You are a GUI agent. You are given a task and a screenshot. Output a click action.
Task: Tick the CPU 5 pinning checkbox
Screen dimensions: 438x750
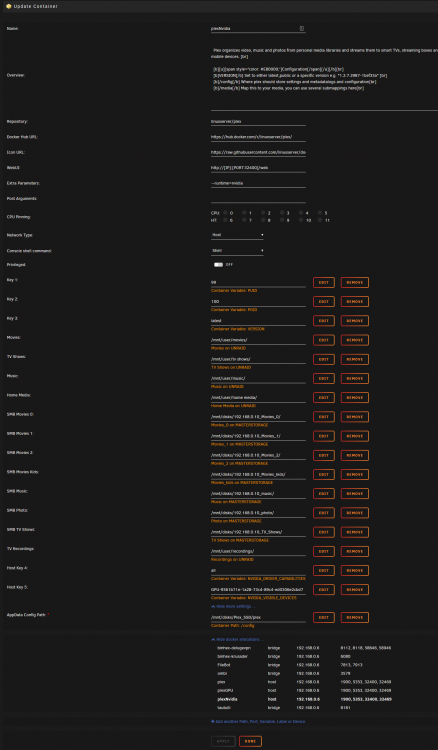pyautogui.click(x=321, y=213)
